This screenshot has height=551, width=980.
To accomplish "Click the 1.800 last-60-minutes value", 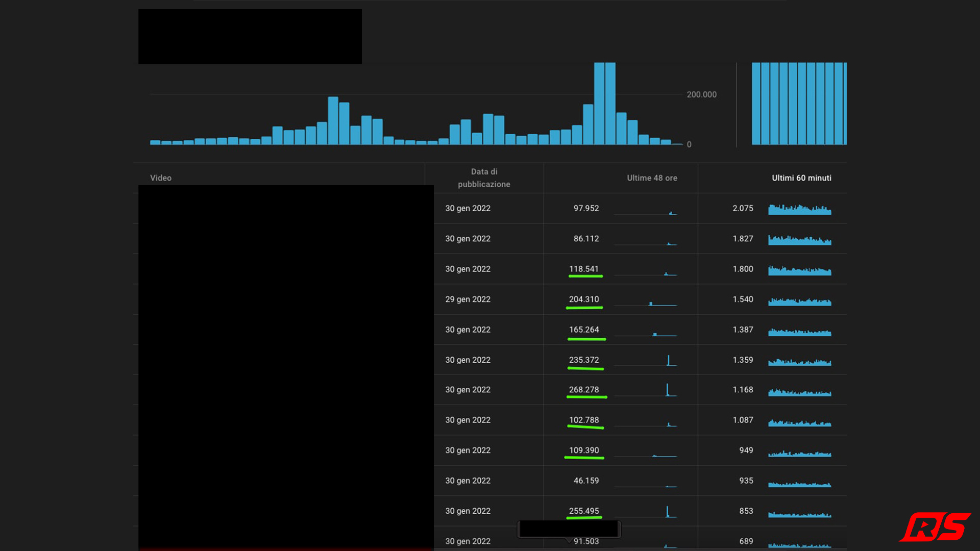I will (x=743, y=269).
